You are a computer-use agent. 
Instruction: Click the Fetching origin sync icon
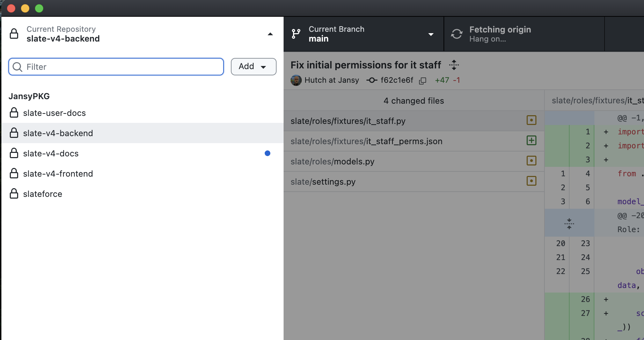[456, 34]
